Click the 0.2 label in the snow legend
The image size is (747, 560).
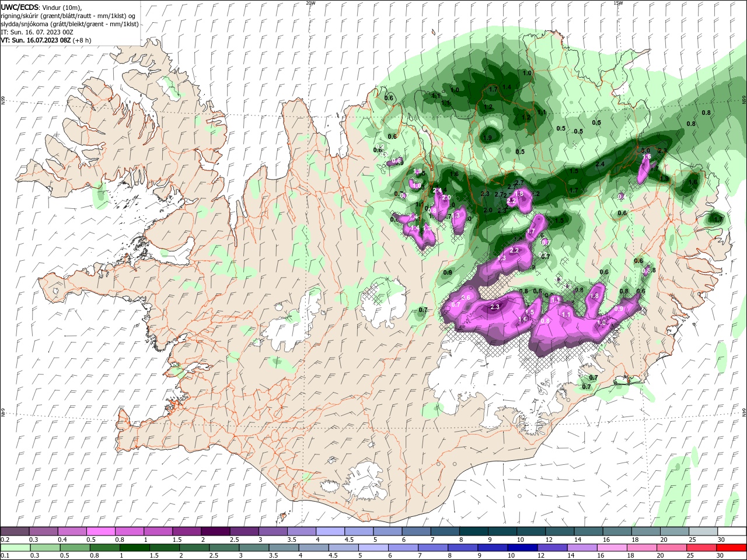(x=5, y=540)
